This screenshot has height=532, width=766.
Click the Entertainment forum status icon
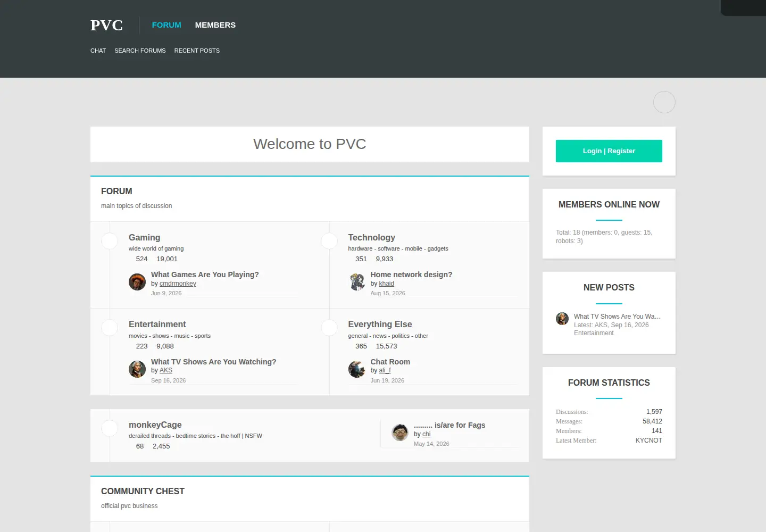pyautogui.click(x=110, y=328)
